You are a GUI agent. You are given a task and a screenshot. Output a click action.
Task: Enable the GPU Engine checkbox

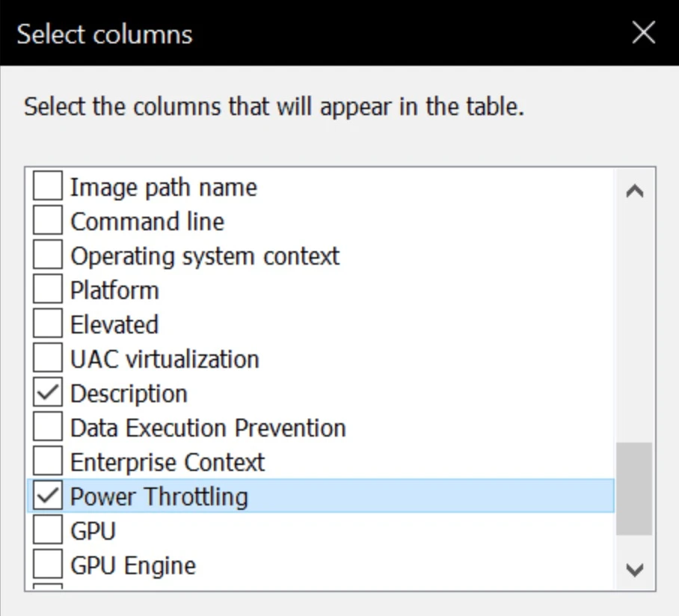pyautogui.click(x=47, y=565)
